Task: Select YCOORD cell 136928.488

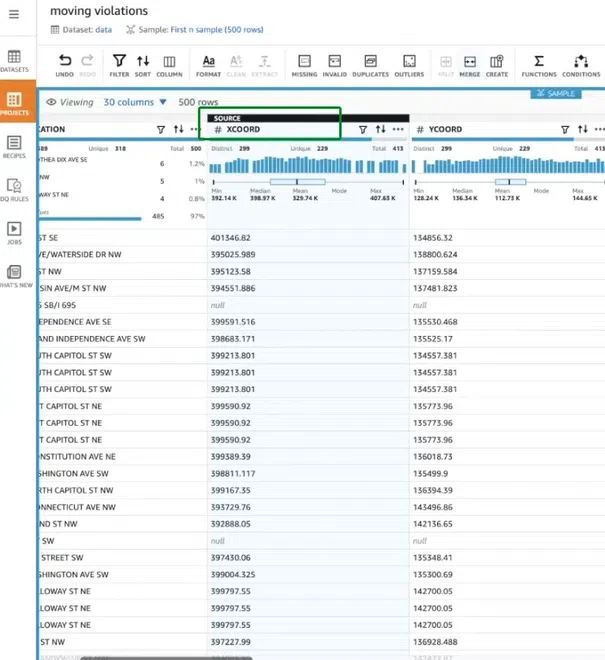Action: pos(507,642)
